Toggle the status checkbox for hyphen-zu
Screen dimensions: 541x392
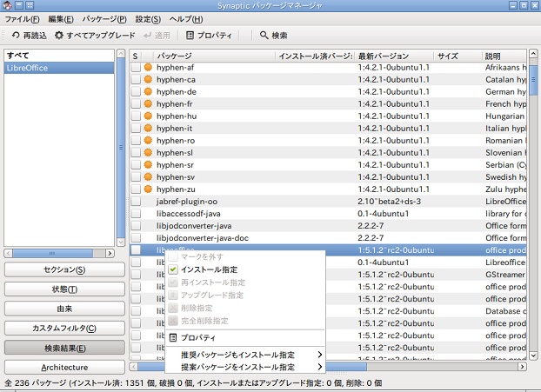[136, 189]
